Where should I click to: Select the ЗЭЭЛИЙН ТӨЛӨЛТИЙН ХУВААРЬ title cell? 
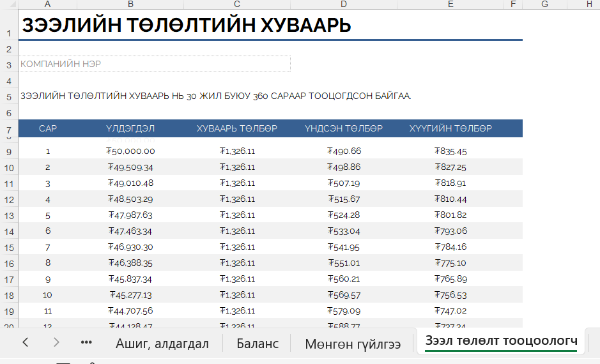(185, 26)
